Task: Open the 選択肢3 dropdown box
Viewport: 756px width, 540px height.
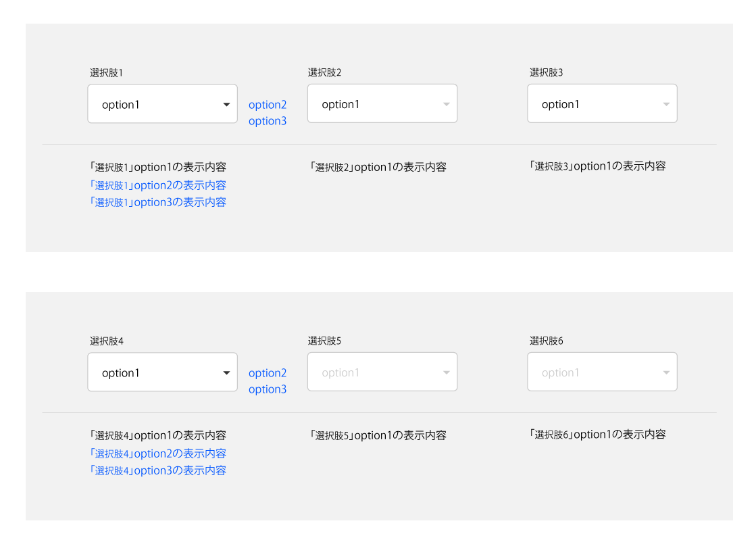Action: click(x=602, y=103)
